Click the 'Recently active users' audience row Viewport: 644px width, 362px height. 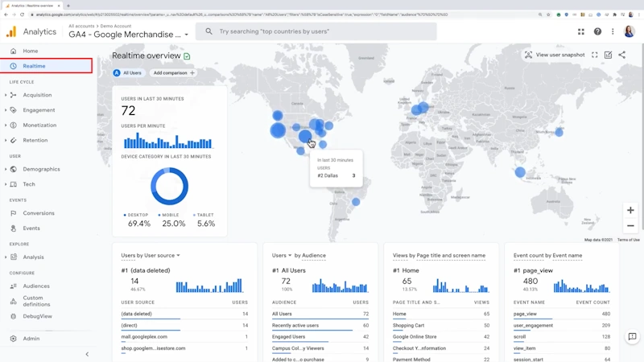320,326
